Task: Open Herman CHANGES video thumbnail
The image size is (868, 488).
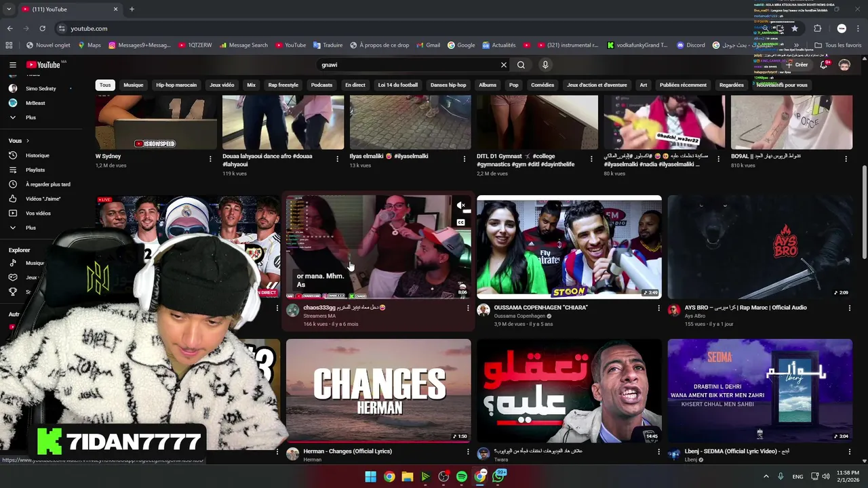Action: [x=378, y=390]
